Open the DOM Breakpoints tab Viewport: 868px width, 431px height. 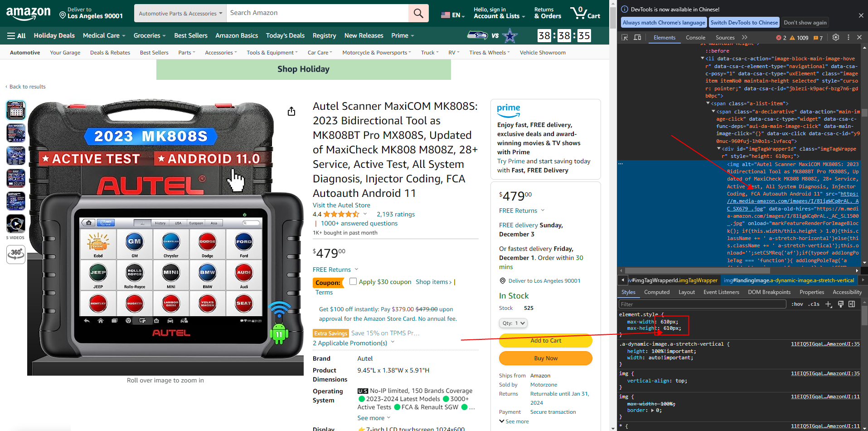pos(769,292)
